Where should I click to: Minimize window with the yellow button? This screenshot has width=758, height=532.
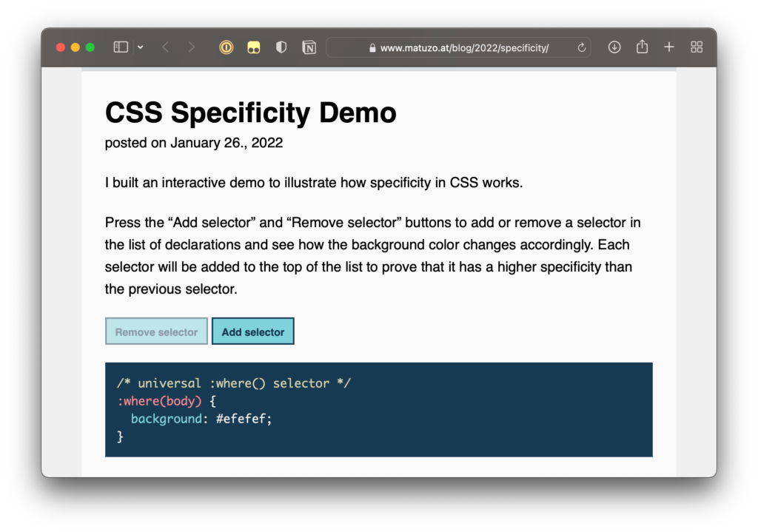[76, 47]
